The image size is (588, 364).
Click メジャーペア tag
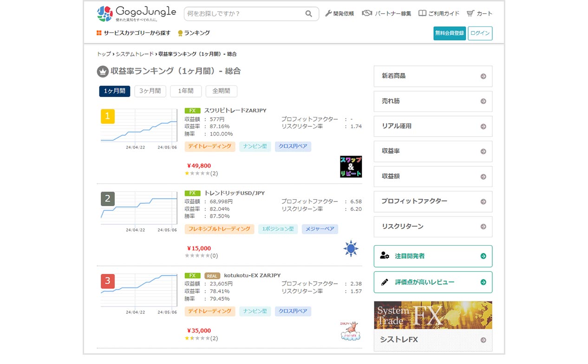320,229
